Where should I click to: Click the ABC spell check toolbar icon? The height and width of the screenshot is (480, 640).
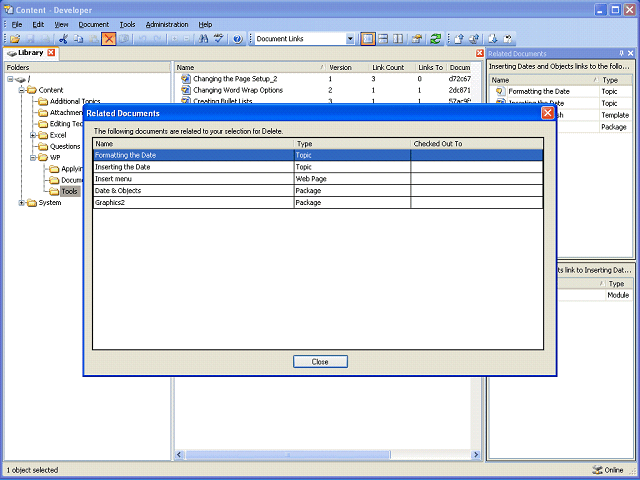(218, 39)
